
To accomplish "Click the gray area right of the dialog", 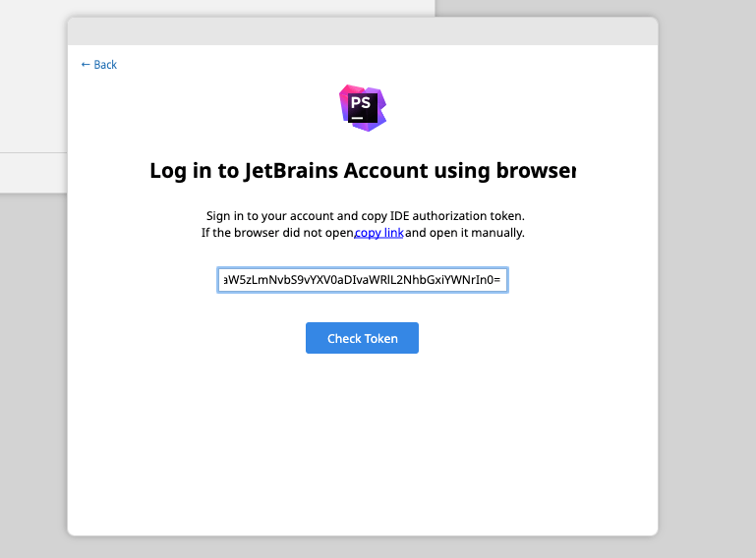I will (707, 279).
